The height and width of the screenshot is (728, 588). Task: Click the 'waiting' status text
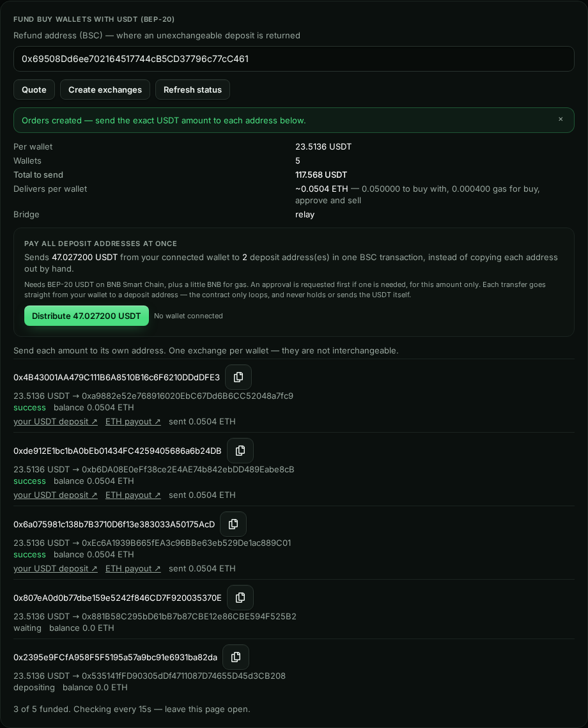27,628
